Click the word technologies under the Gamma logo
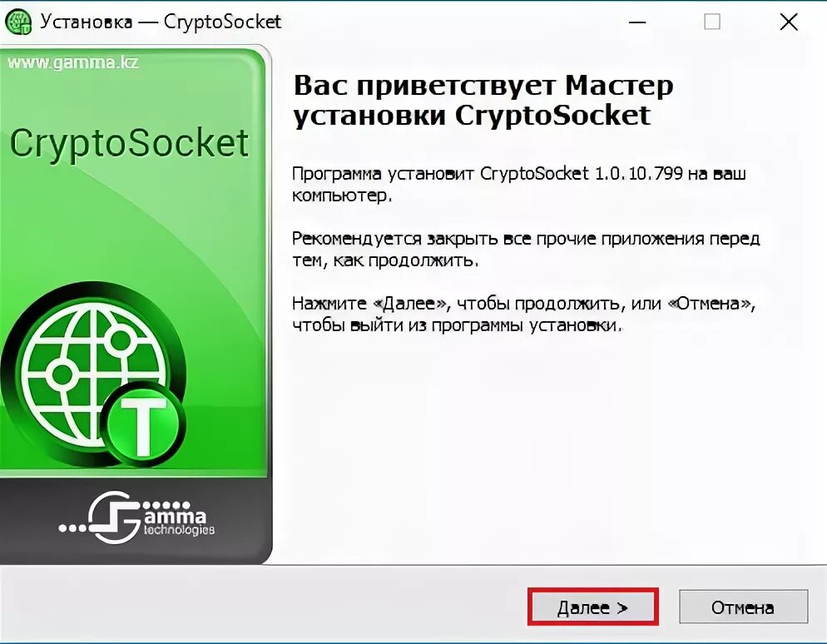 pyautogui.click(x=180, y=529)
